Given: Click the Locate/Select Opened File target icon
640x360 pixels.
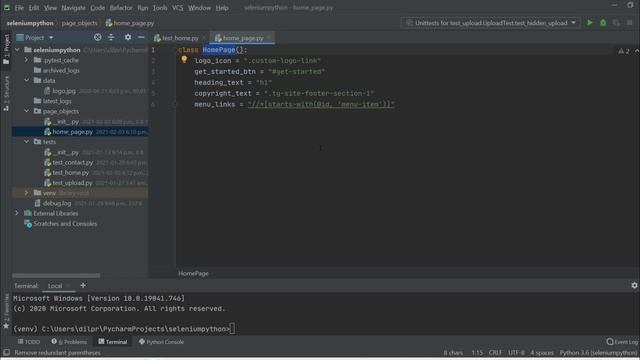Looking at the screenshot, I should point(98,37).
